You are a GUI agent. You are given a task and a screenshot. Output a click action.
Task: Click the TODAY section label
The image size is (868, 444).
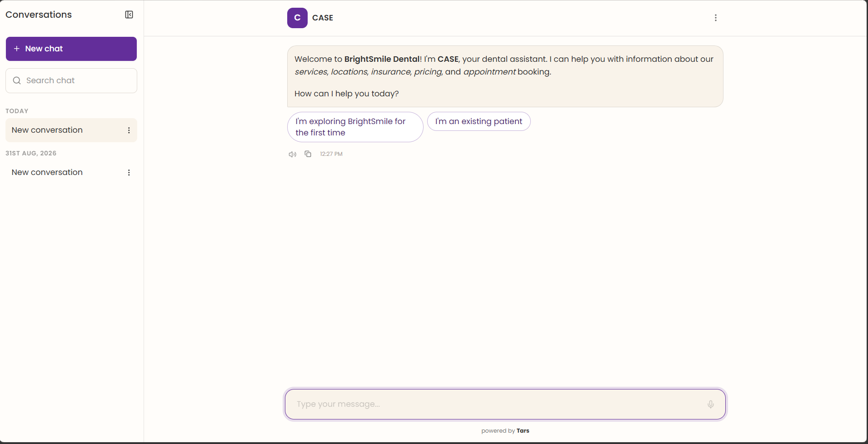tap(17, 111)
